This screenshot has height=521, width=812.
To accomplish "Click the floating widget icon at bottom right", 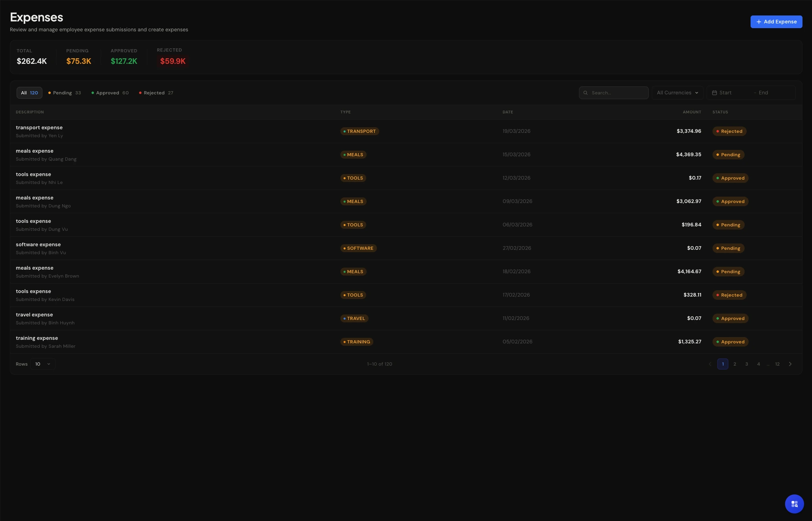I will [x=794, y=504].
